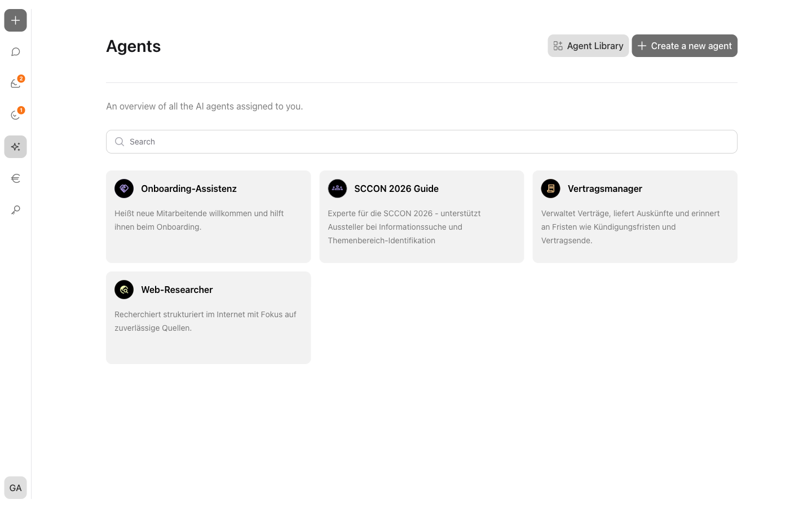Click the plus button in the sidebar
812x508 pixels.
[x=15, y=20]
